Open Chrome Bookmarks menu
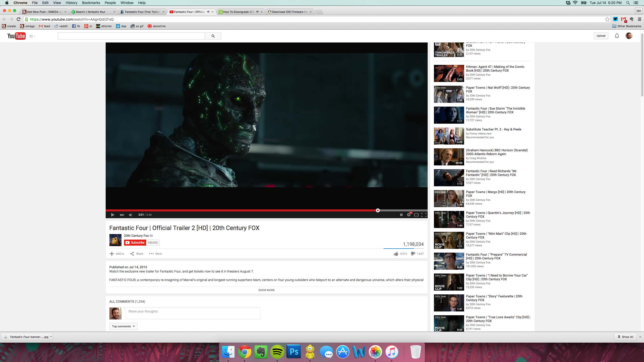 91,3
